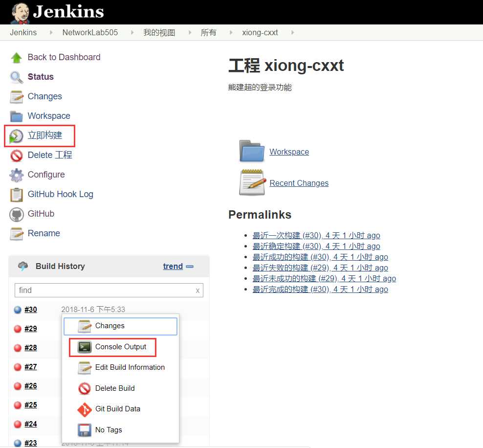Click the trend link in Build History
The image size is (483, 448).
pyautogui.click(x=173, y=266)
